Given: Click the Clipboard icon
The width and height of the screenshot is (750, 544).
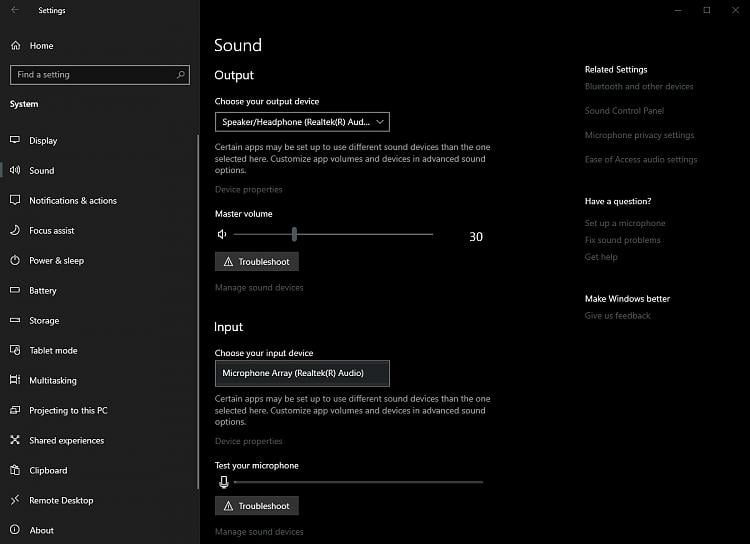Looking at the screenshot, I should click(x=15, y=470).
